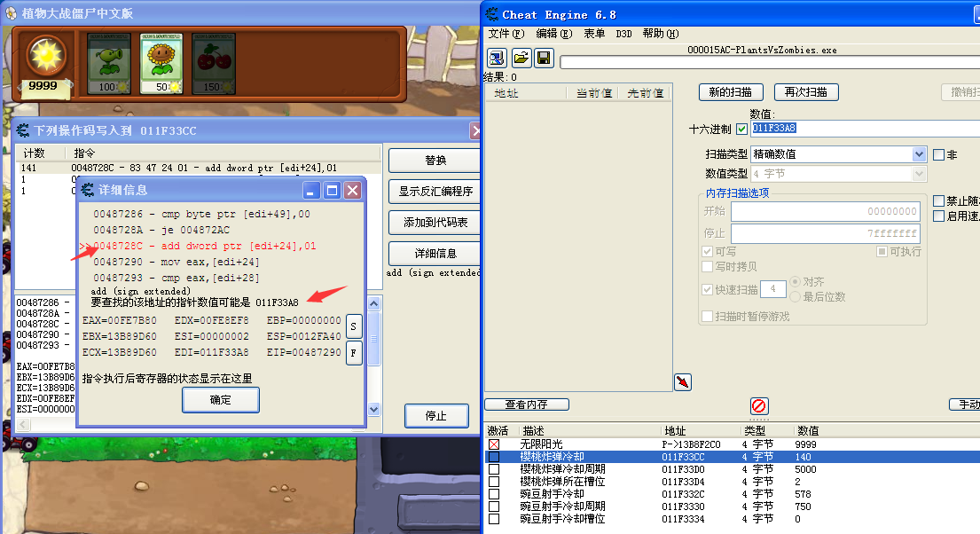980x534 pixels.
Task: Click 确定 in the details dialog
Action: [x=221, y=400]
